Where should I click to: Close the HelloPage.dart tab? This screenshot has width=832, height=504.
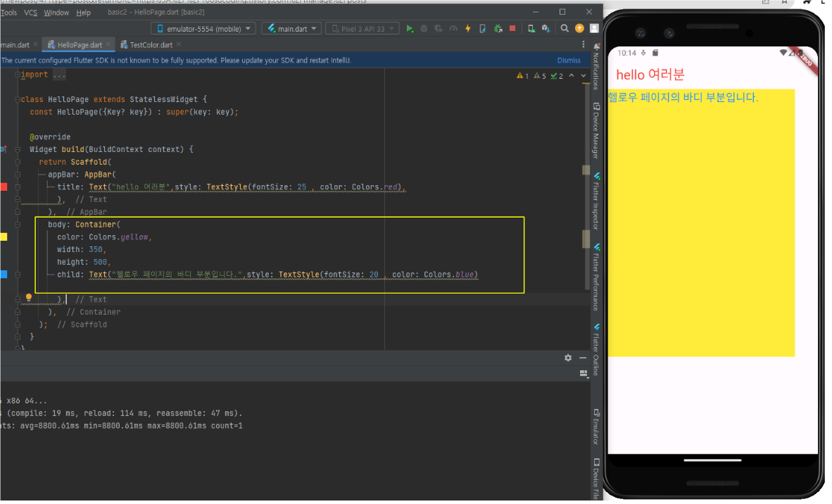(x=109, y=45)
